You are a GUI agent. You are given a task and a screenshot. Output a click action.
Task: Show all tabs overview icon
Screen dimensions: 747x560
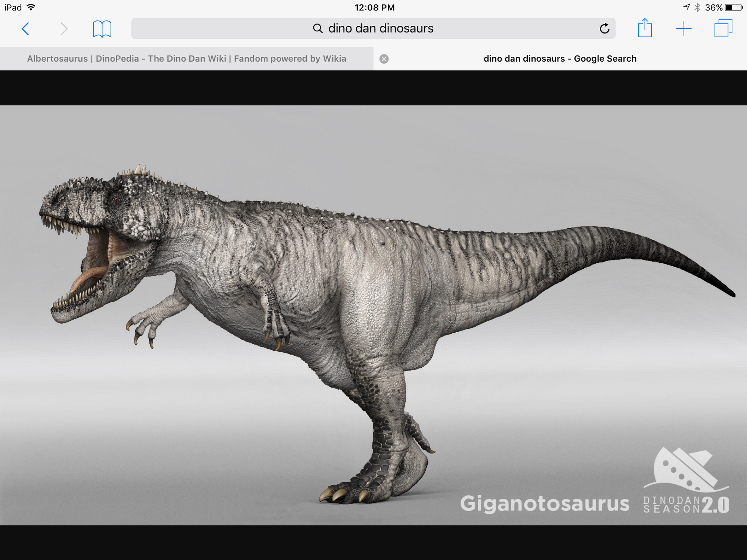tap(723, 29)
